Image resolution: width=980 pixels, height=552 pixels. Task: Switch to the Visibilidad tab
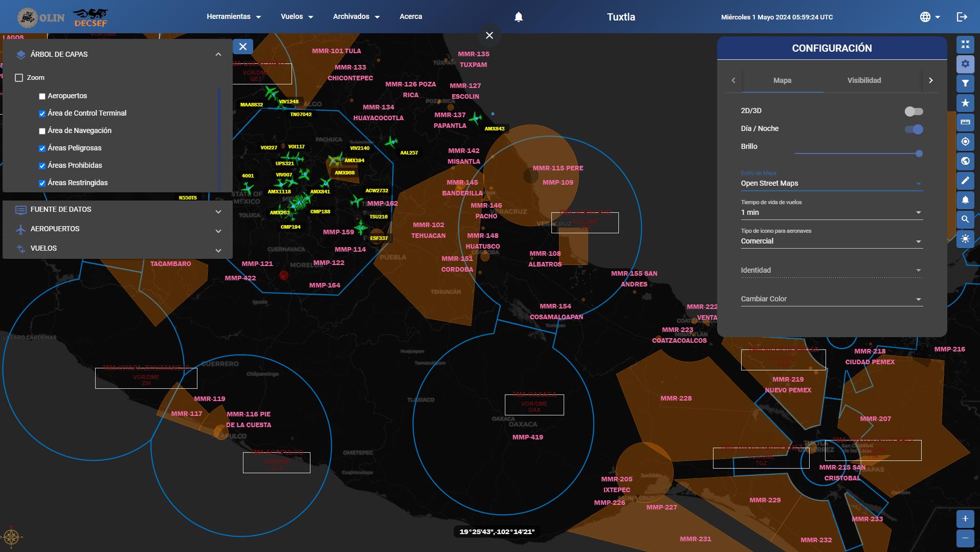click(x=864, y=80)
